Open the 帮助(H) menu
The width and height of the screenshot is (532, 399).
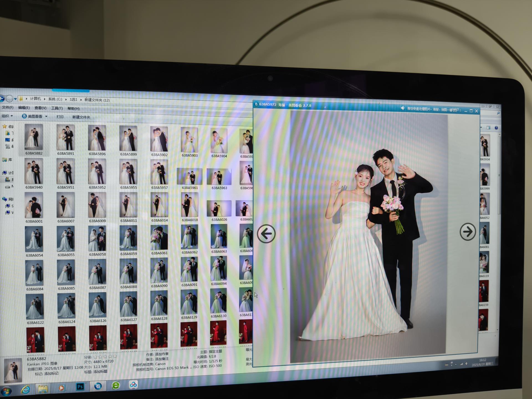(73, 108)
